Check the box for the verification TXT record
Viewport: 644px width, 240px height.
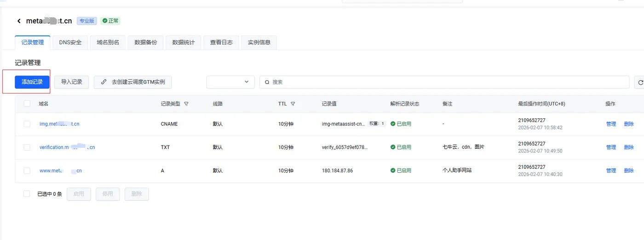click(x=27, y=147)
